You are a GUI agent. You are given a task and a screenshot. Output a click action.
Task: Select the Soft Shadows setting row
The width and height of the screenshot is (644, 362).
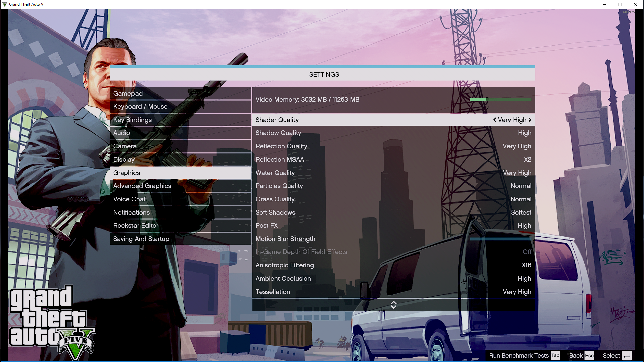[x=393, y=213]
